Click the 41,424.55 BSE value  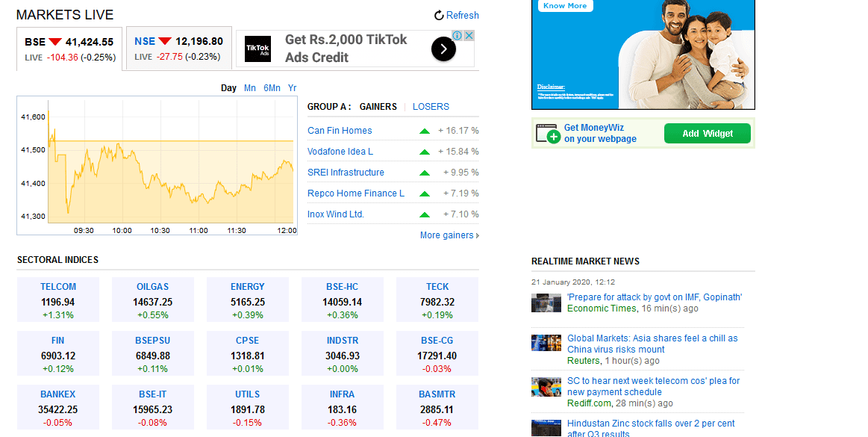click(x=89, y=42)
